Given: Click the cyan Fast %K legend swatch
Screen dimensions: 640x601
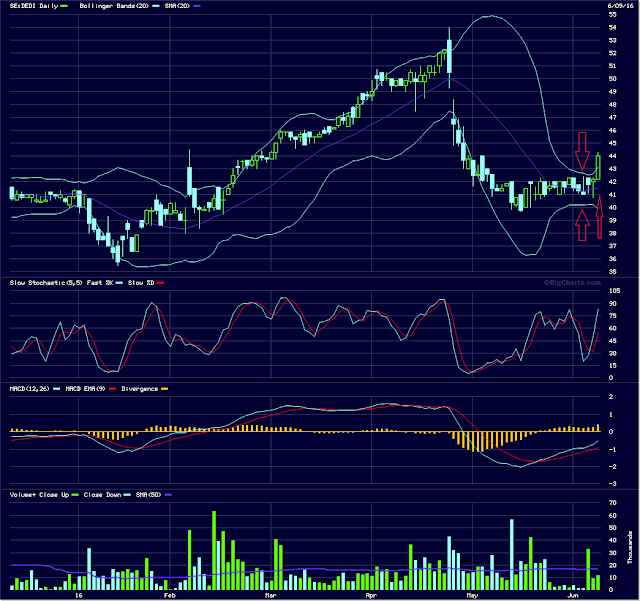Looking at the screenshot, I should click(x=119, y=283).
